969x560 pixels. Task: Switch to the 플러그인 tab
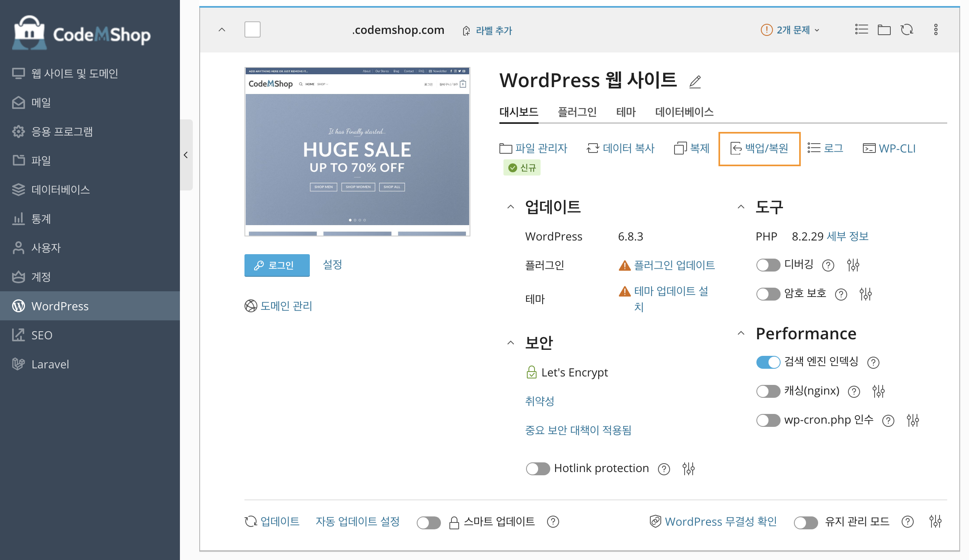[x=576, y=112]
